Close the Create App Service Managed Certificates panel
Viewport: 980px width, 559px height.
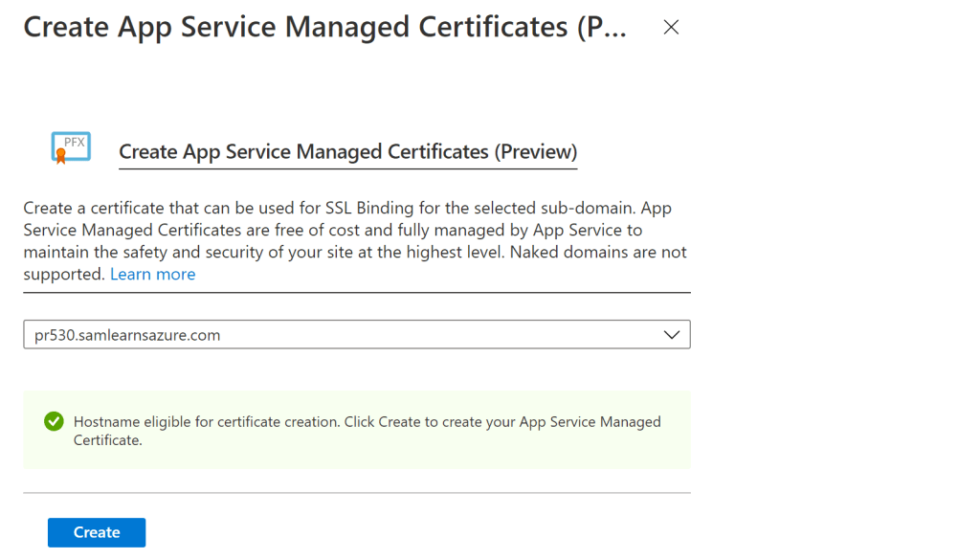click(671, 28)
